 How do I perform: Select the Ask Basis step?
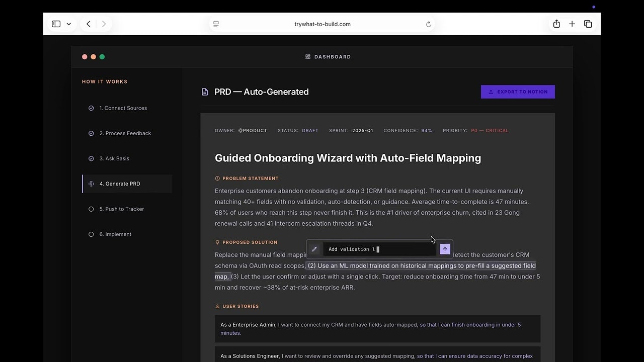[x=115, y=158]
